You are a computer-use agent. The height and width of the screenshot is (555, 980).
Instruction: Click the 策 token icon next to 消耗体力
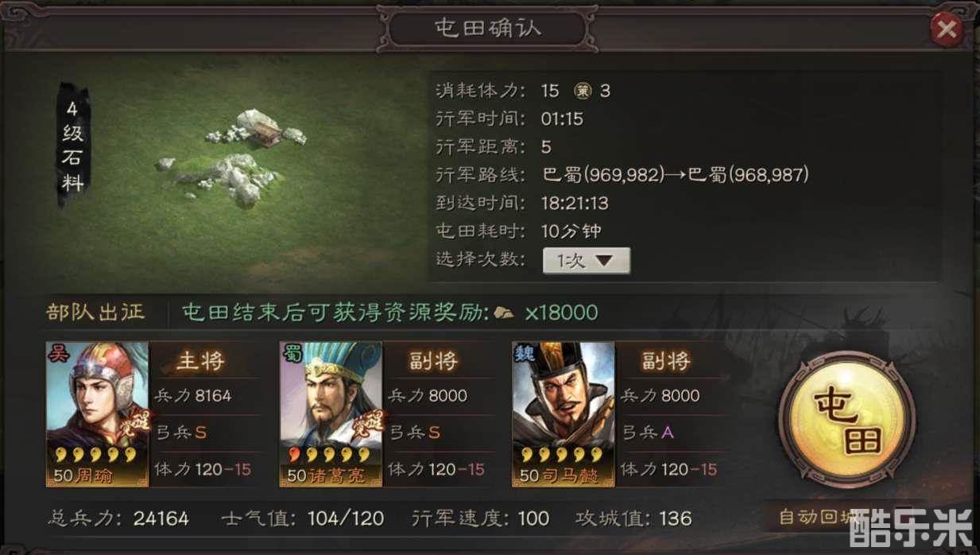pyautogui.click(x=587, y=90)
